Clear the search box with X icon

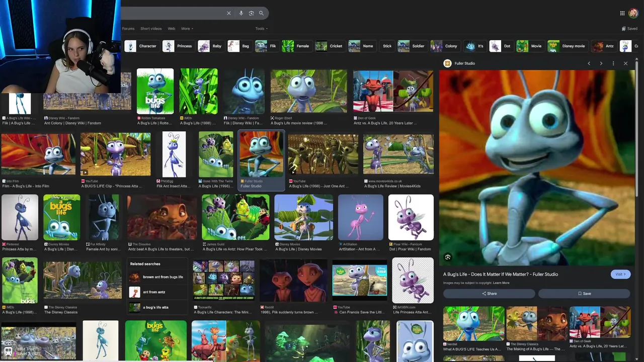point(228,13)
